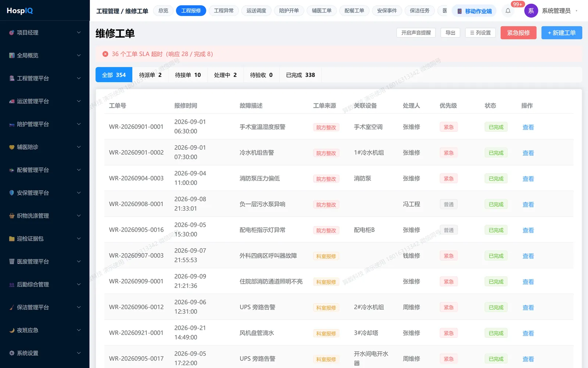Screen dimensions: 588x368
Task: Expand 配餐管理平台 menu chevron
Action: (x=79, y=170)
